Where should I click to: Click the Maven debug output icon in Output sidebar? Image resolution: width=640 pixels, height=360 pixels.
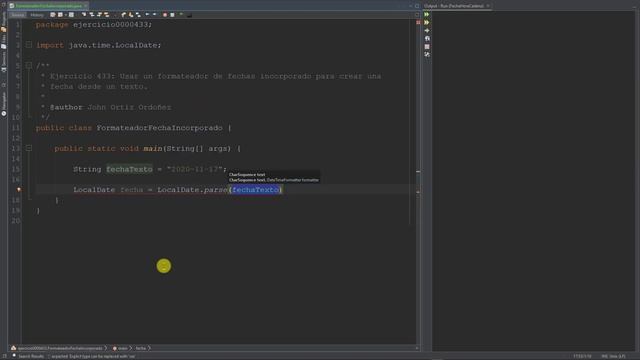pos(427,38)
